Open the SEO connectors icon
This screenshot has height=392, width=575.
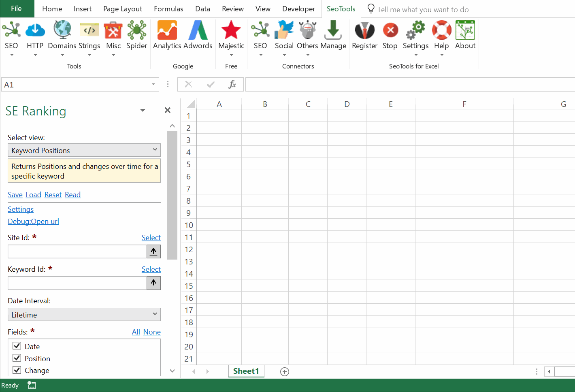pyautogui.click(x=260, y=30)
